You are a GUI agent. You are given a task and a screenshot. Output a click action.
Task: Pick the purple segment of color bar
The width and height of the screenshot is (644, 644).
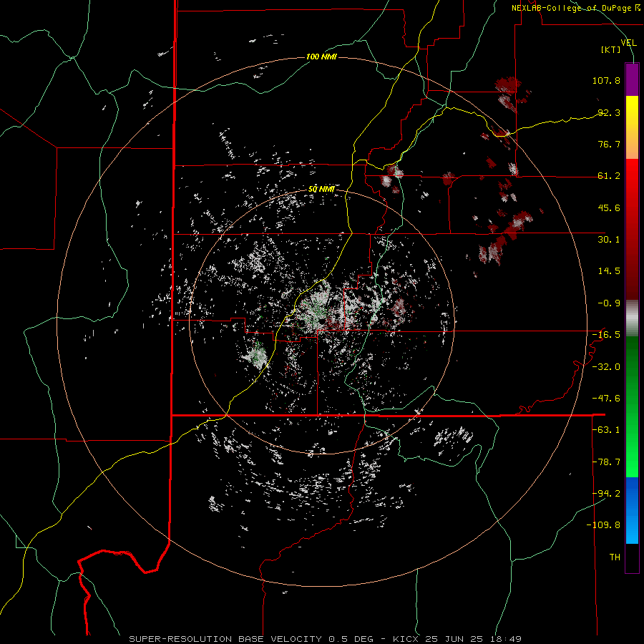[632, 79]
